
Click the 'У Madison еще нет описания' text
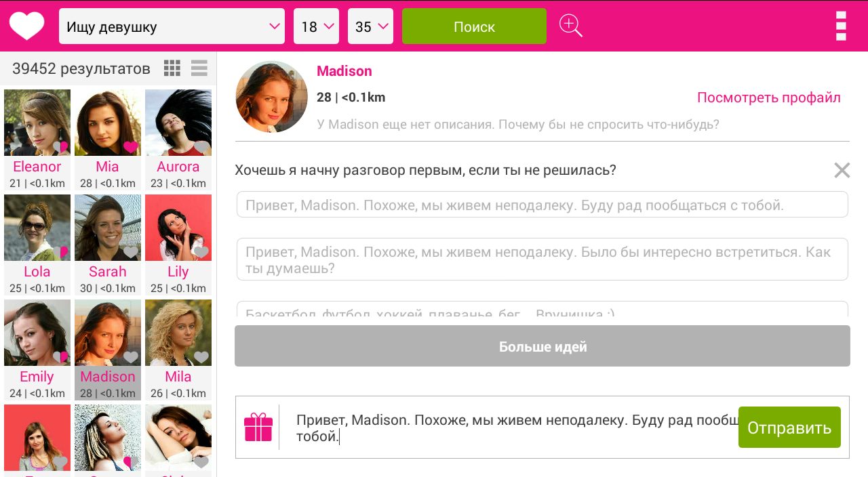(x=518, y=125)
